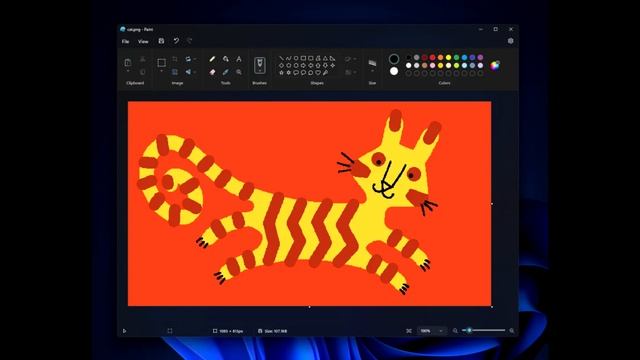The height and width of the screenshot is (360, 640).
Task: Click the zoom slider handle
Action: coord(469,330)
